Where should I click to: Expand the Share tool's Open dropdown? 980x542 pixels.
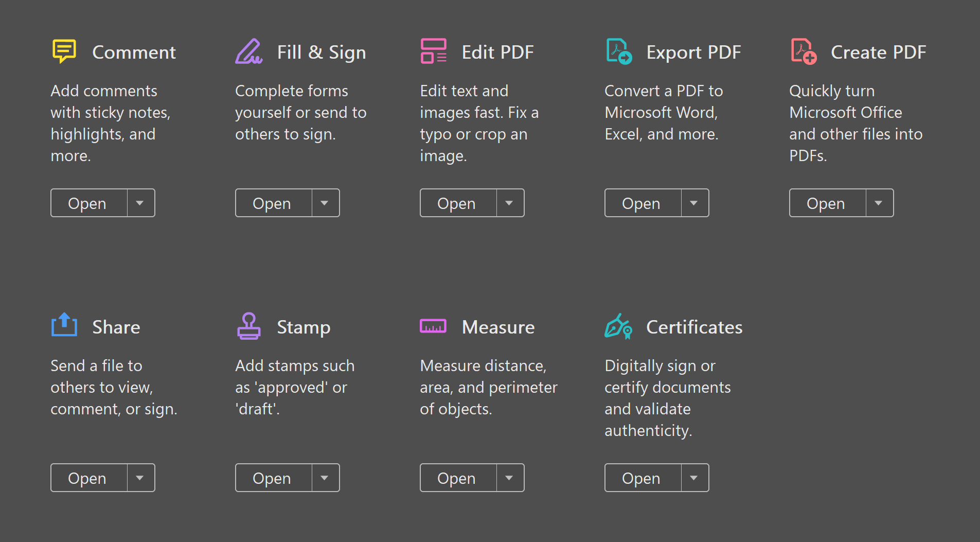140,478
